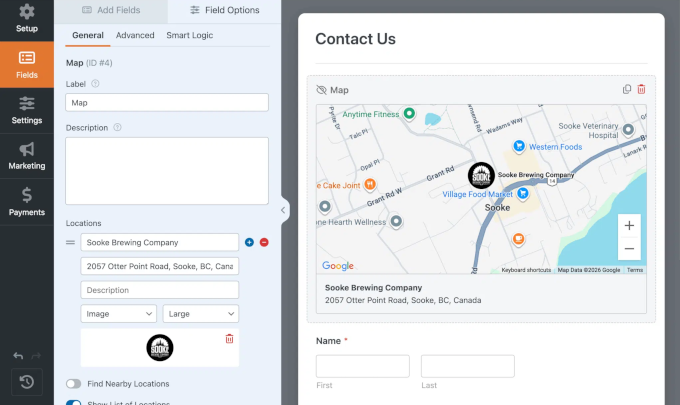Zoom in on the map
Viewport: 680px width, 405px height.
coord(629,225)
